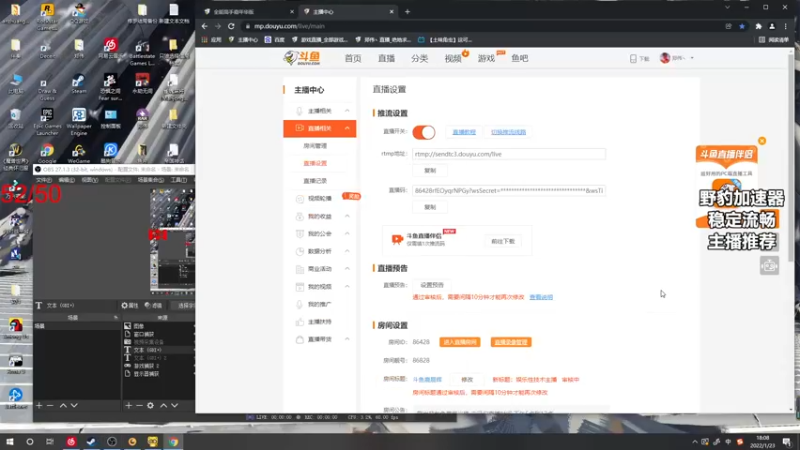Expand the 我的收益 section chevron
This screenshot has width=800, height=450.
coord(347,216)
